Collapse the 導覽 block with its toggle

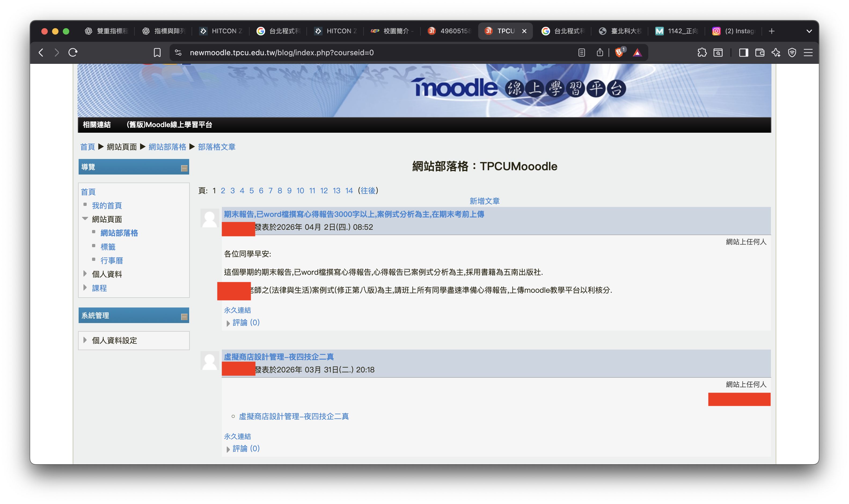click(184, 168)
